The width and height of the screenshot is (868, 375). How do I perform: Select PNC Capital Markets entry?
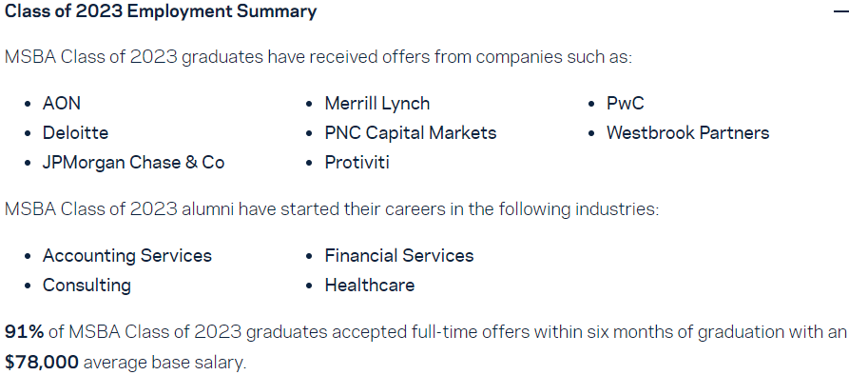(411, 133)
